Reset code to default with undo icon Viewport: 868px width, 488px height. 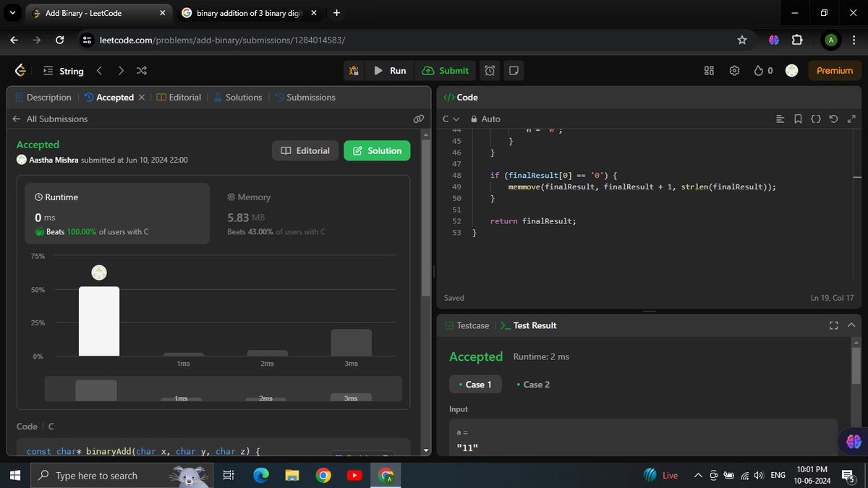pyautogui.click(x=833, y=119)
